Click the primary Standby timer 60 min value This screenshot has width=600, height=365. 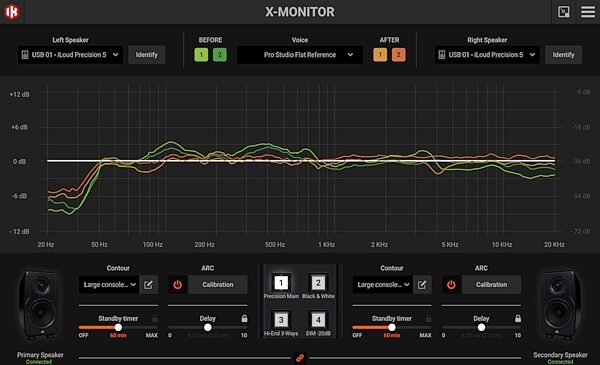(x=118, y=335)
